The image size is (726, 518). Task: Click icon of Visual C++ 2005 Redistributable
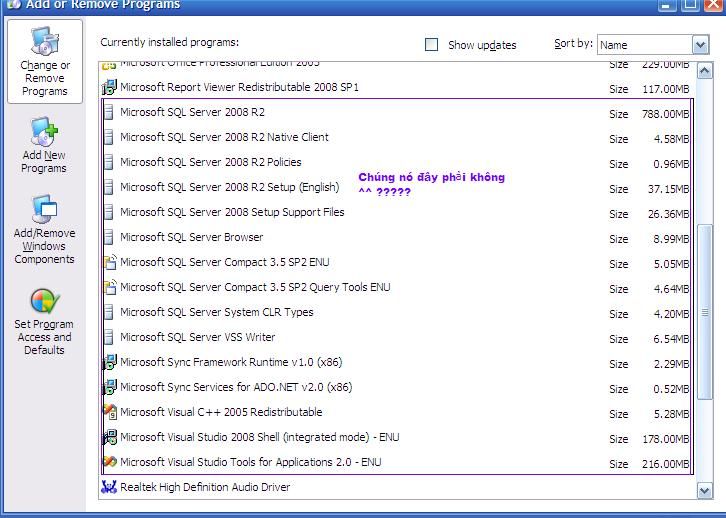(110, 412)
